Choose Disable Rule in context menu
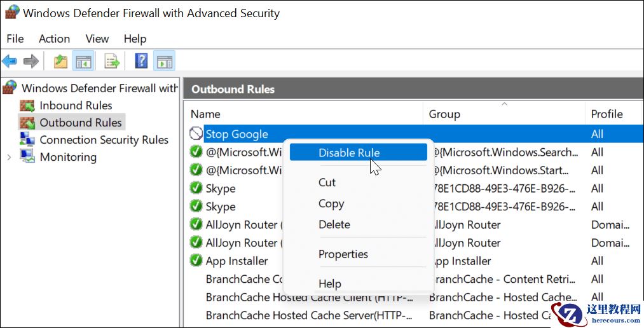The height and width of the screenshot is (328, 644). pyautogui.click(x=349, y=153)
